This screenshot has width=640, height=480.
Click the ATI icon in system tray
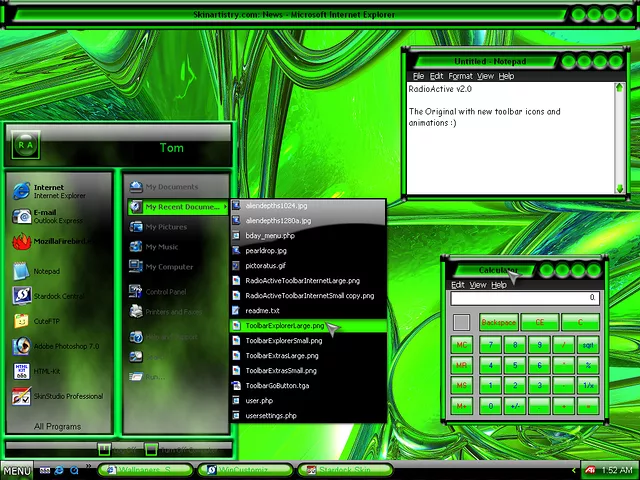click(x=591, y=470)
